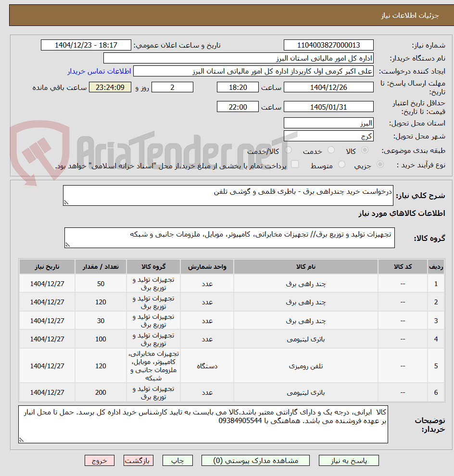Click تلفن رومیزی item name
The image size is (454, 476).
[x=306, y=366]
